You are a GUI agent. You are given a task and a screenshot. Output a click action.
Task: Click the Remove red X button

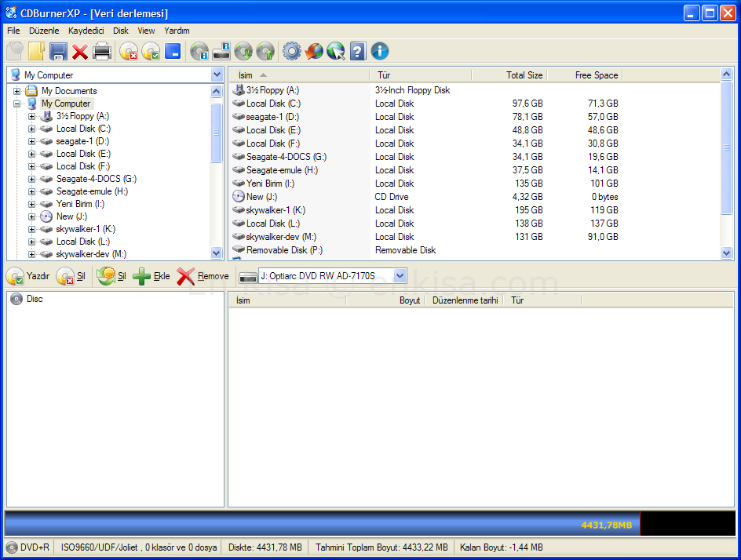[203, 276]
